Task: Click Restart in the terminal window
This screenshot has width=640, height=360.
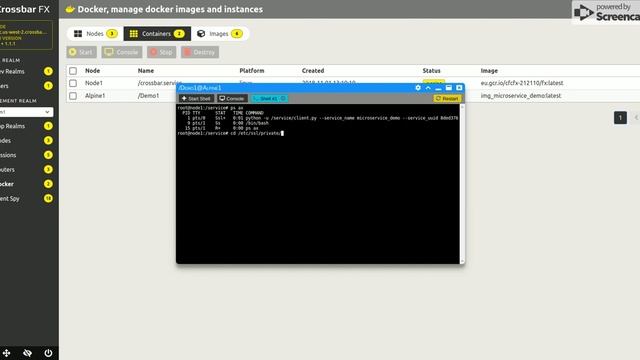Action: coord(447,98)
